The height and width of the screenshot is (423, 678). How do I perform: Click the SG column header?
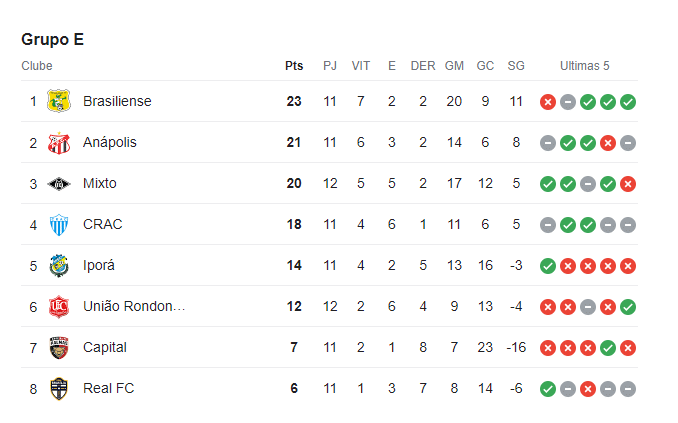click(516, 66)
